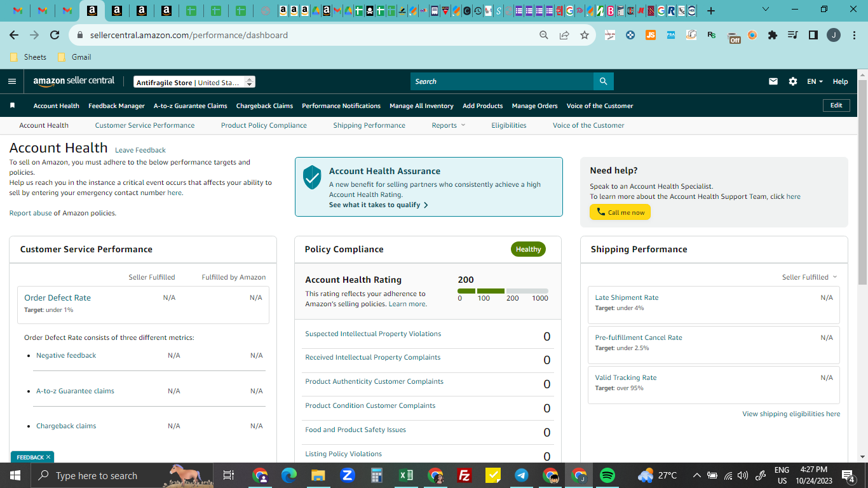Open Manage Orders menu item

coord(535,105)
